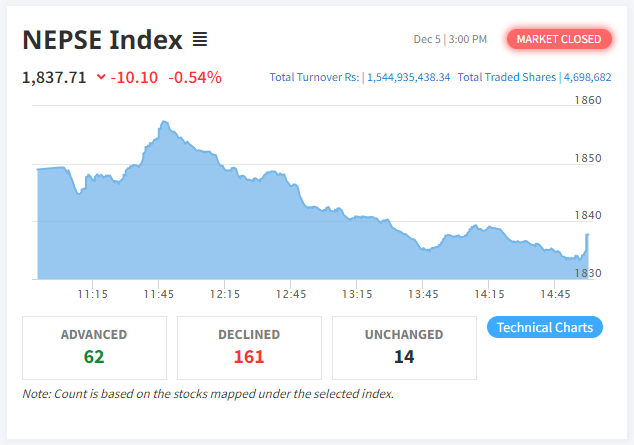Open Technical Charts
This screenshot has height=445, width=634.
(x=545, y=327)
